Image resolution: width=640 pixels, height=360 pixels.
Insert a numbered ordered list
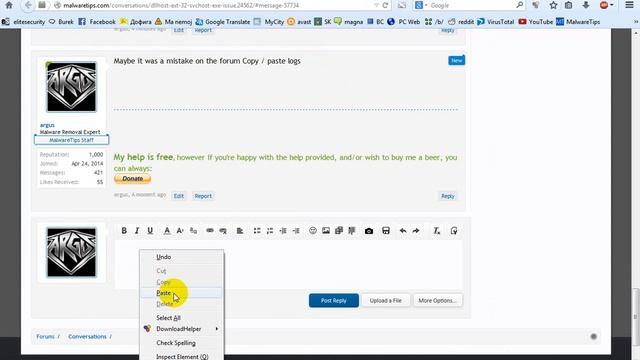(270, 231)
